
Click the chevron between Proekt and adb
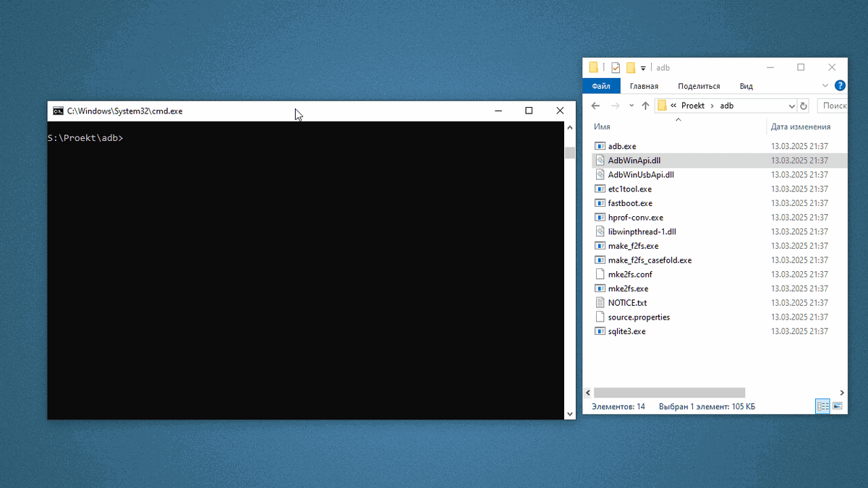[x=712, y=106]
